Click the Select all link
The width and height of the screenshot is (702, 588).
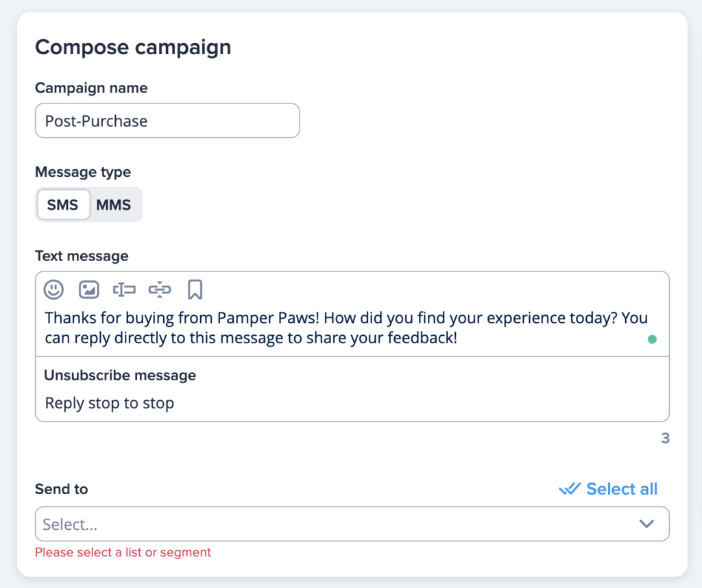point(621,489)
